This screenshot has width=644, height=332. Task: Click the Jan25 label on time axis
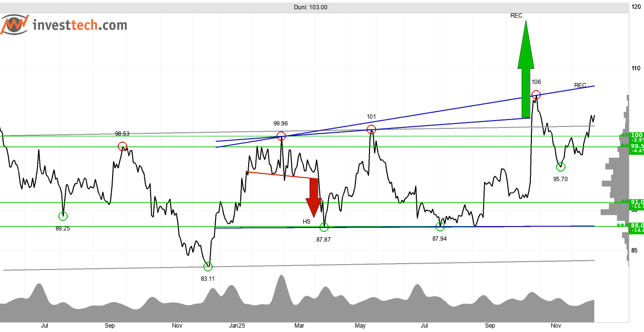point(236,326)
